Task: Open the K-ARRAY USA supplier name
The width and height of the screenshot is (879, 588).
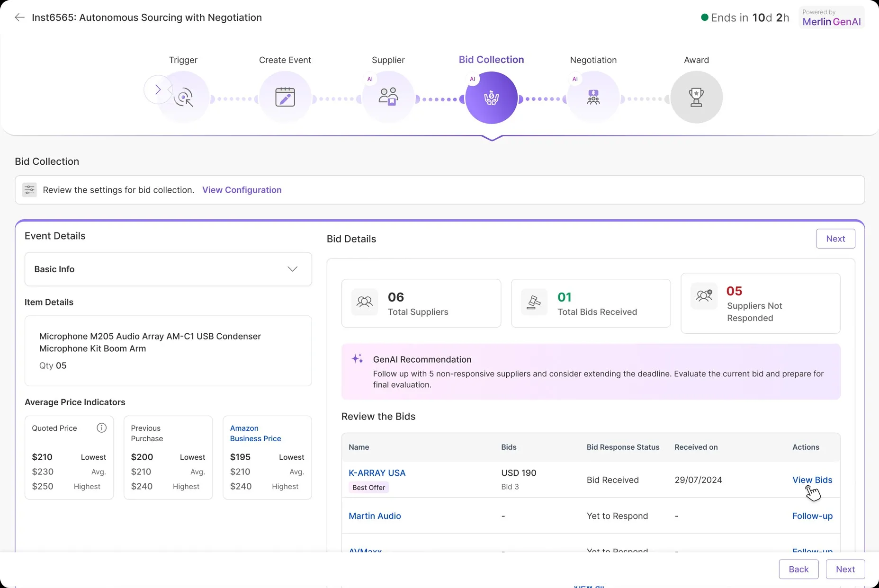Action: click(x=377, y=472)
